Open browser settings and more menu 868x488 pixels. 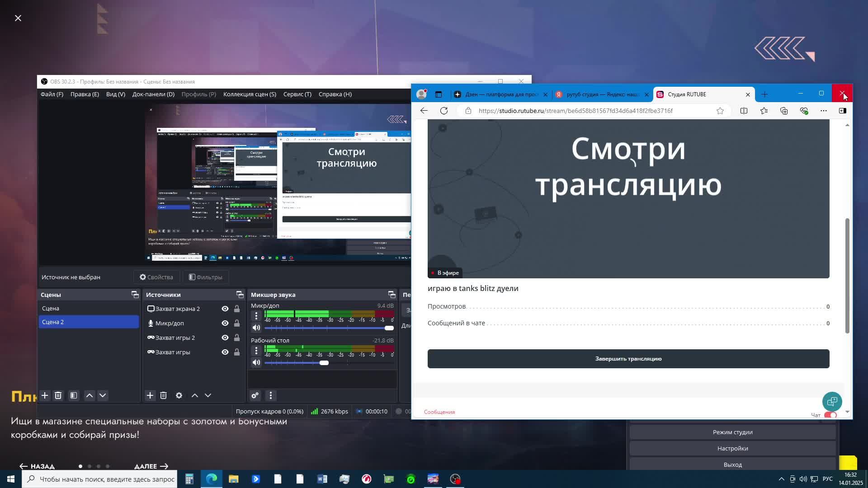824,111
